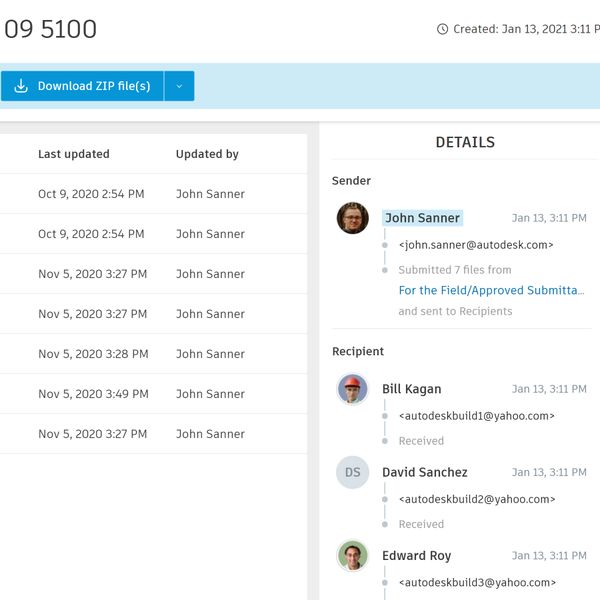The image size is (600, 600).
Task: Click the DETAILS panel heading
Action: [465, 143]
